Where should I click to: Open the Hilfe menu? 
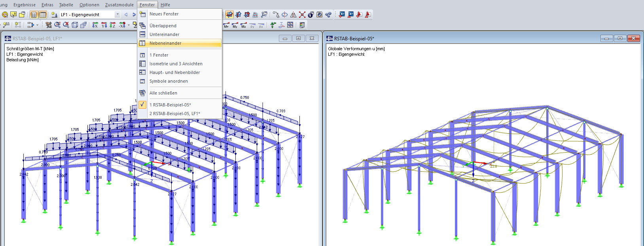tap(165, 5)
